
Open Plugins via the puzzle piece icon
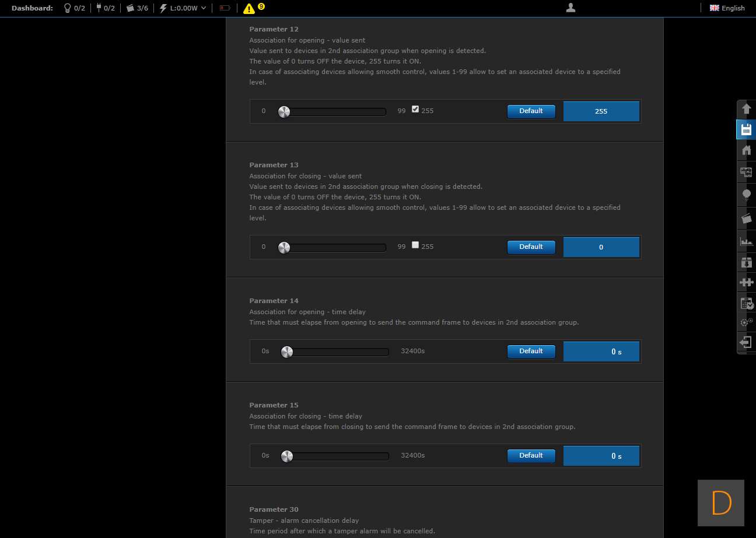[746, 282]
